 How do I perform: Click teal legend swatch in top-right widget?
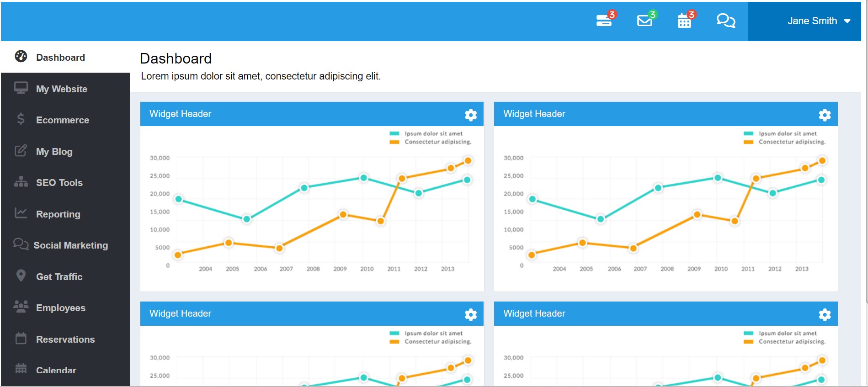coord(749,134)
